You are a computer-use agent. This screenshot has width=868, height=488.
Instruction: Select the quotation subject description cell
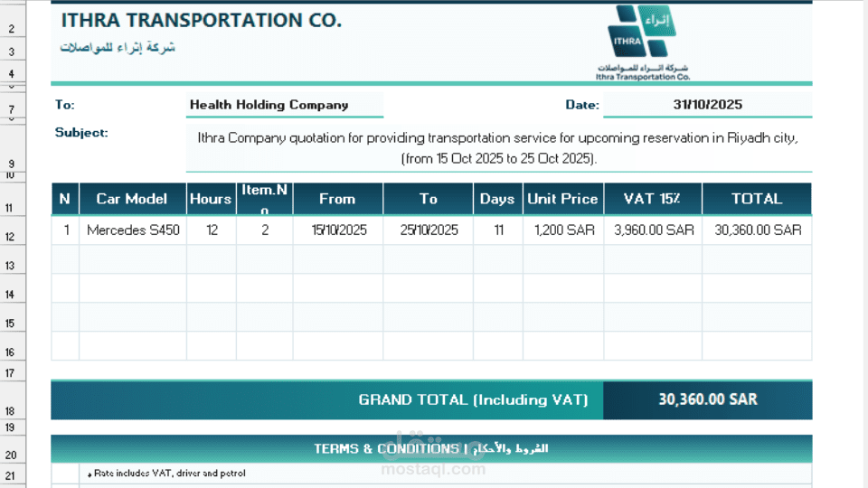(499, 147)
